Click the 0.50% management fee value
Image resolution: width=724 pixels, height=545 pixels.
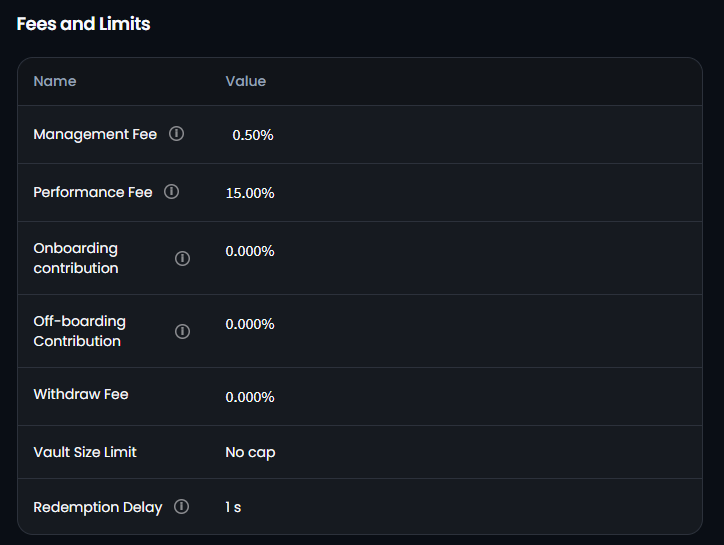click(x=253, y=135)
